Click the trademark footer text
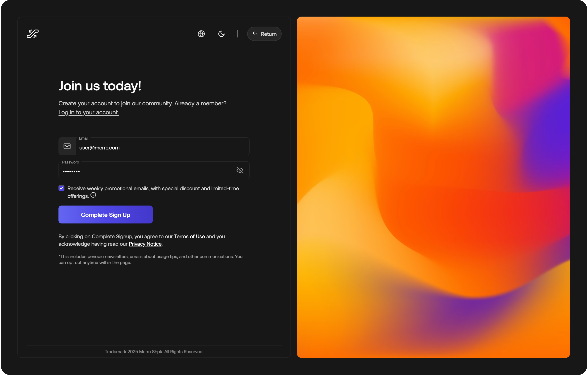The image size is (588, 375). (154, 351)
